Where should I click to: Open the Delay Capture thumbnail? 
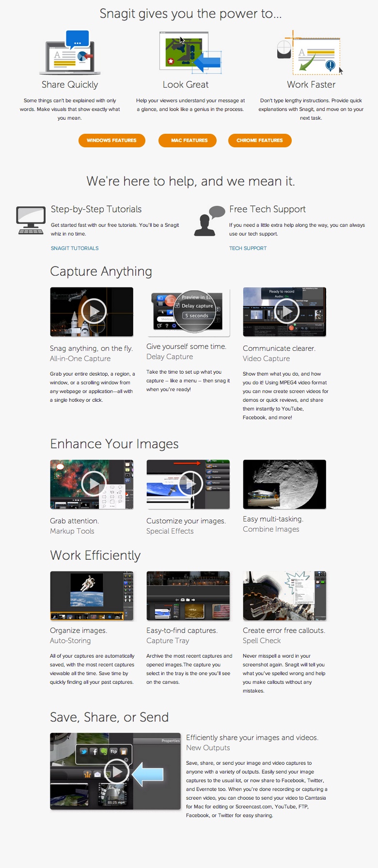tap(188, 312)
